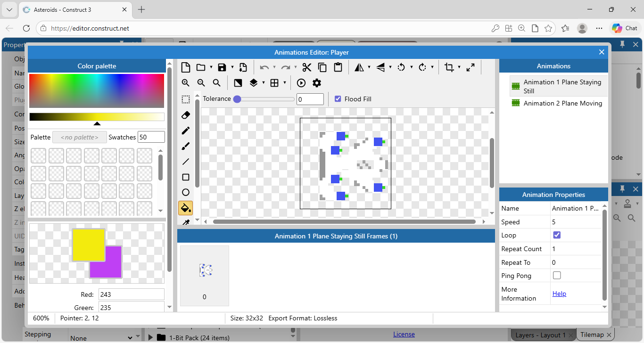
Task: Open the rotate counter-clockwise dropdown arrow
Action: pyautogui.click(x=412, y=67)
